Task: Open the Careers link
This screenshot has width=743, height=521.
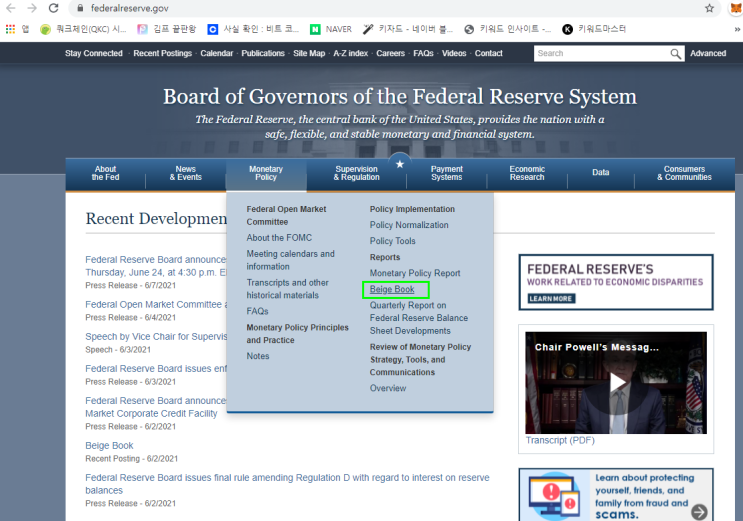Action: [390, 54]
